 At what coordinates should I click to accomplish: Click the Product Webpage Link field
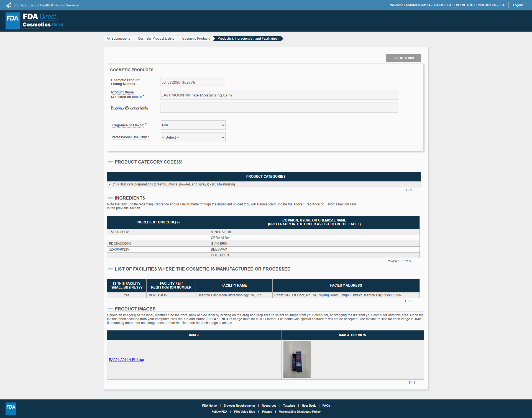[x=279, y=108]
